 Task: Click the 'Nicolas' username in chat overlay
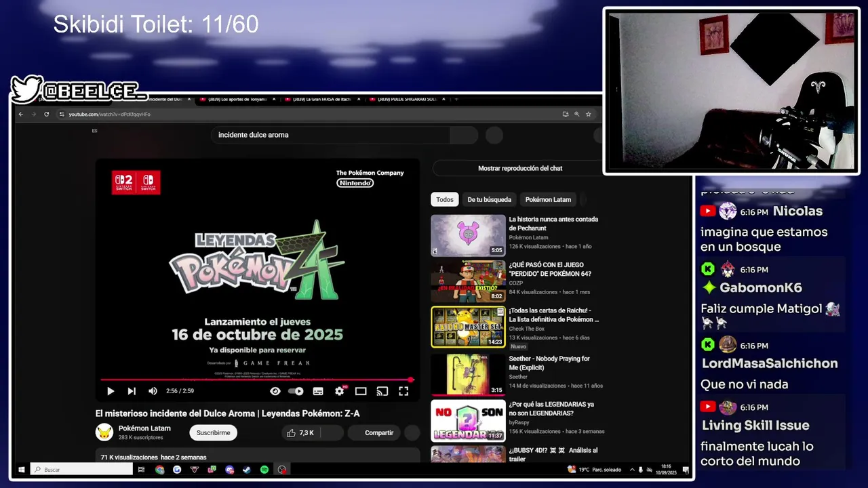(797, 211)
